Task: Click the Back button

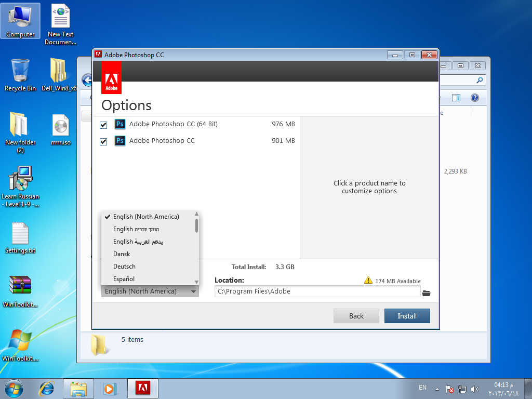Action: tap(356, 316)
